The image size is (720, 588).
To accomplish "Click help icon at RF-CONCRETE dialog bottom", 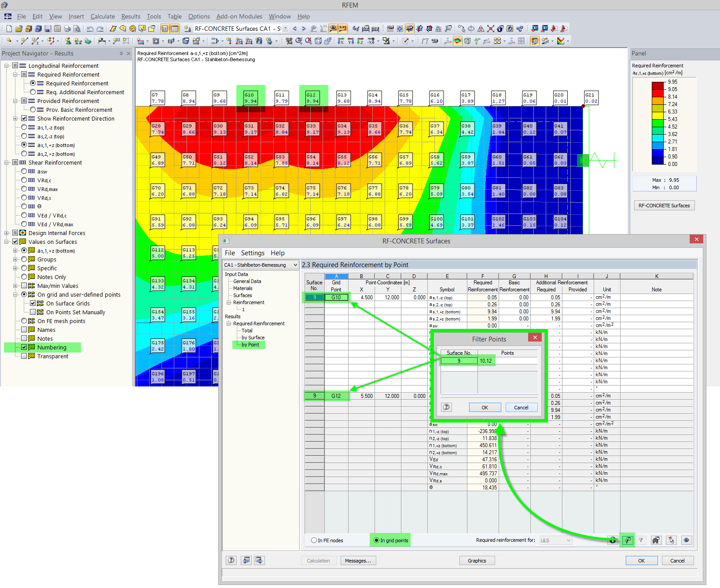I will tap(231, 560).
